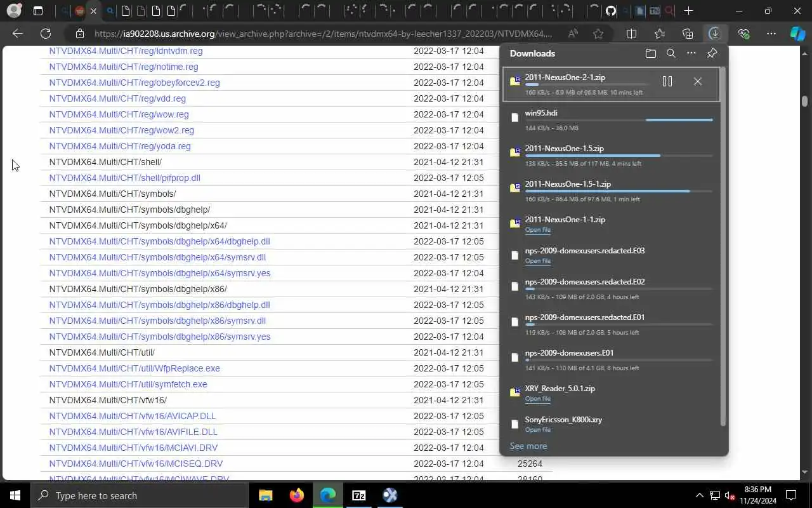
Task: Open reg/wow2.reg file link
Action: coord(122,130)
